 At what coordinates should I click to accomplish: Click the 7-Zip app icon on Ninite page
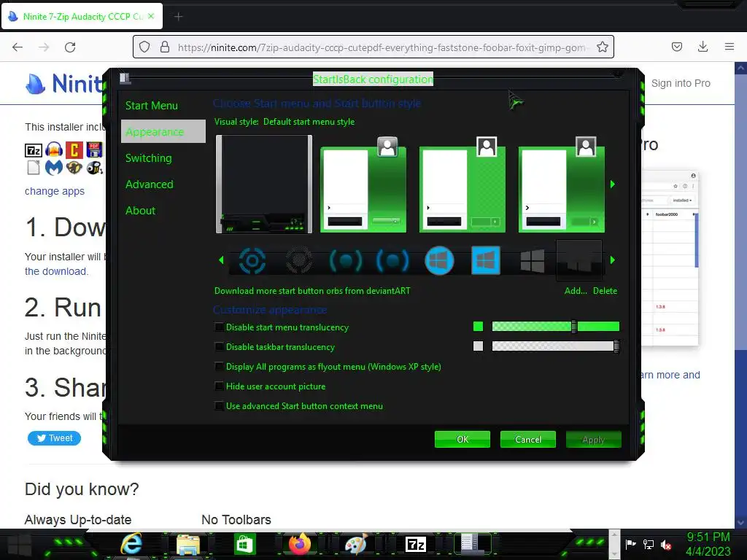pos(34,150)
